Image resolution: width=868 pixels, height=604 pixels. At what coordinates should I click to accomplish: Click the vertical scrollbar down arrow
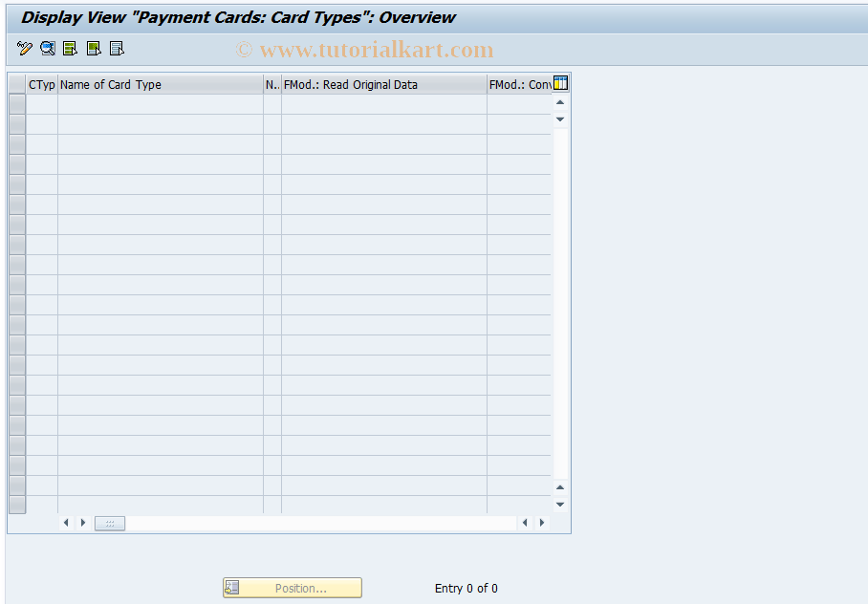coord(559,504)
